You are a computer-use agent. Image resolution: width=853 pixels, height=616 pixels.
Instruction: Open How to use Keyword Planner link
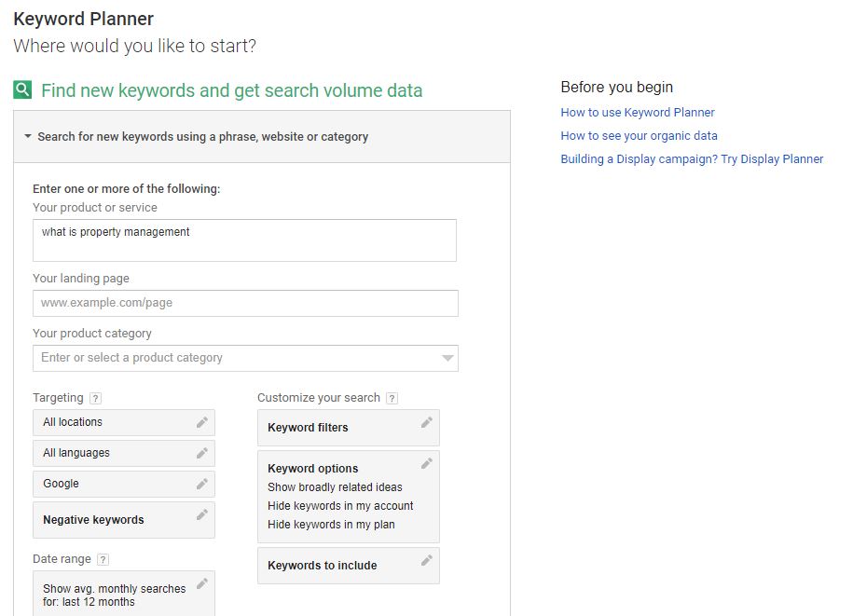pos(637,113)
